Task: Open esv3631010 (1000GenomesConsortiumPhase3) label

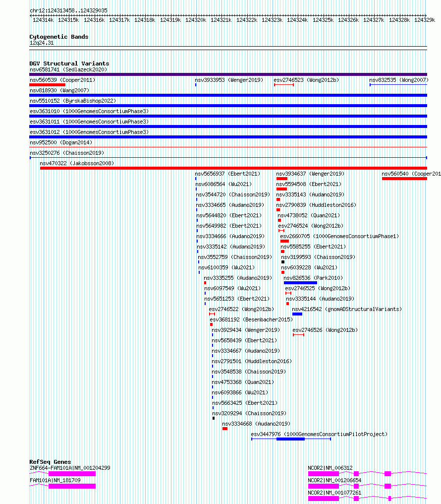Action: click(89, 111)
